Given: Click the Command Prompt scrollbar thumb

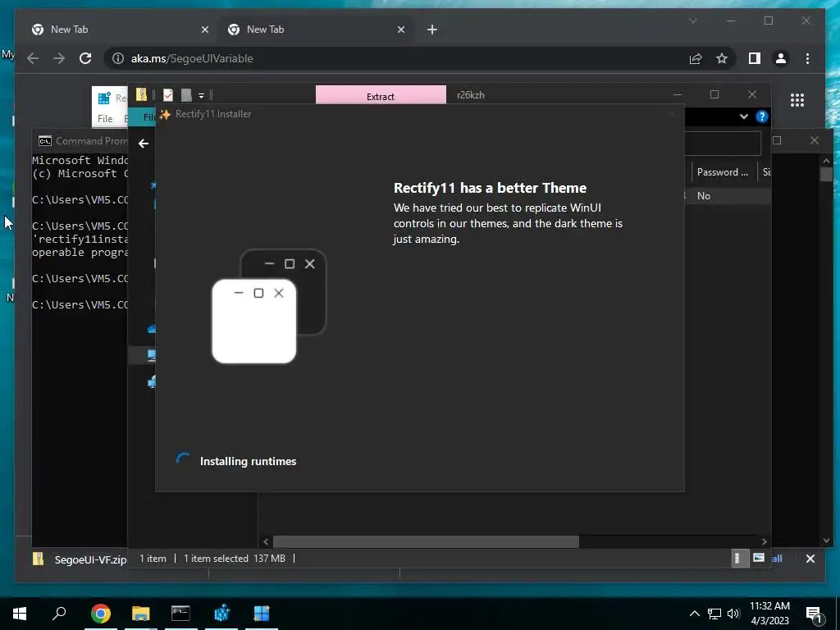Looking at the screenshot, I should tap(826, 175).
